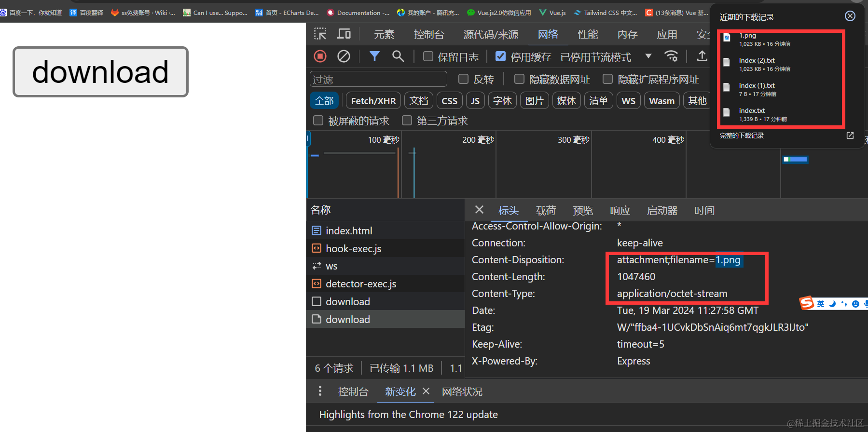
Task: Toggle 停用缓存 checkbox
Action: pyautogui.click(x=501, y=56)
